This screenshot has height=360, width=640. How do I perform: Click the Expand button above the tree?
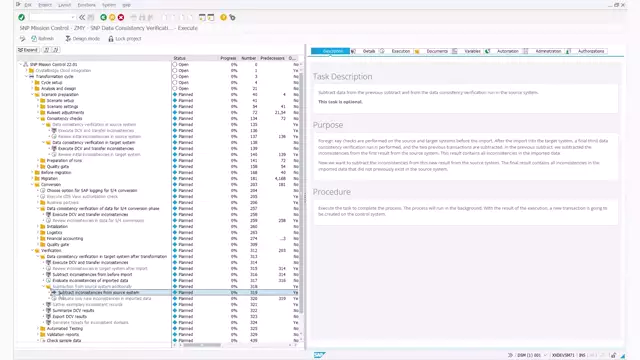pyautogui.click(x=28, y=50)
